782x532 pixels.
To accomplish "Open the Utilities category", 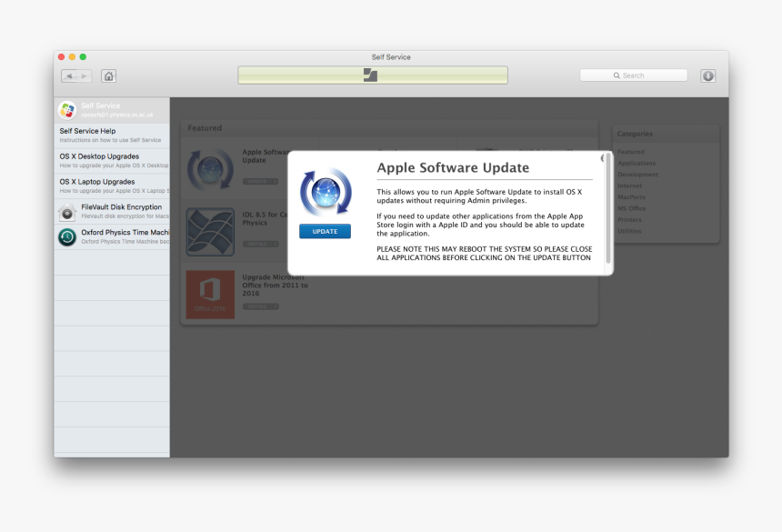I will [629, 231].
